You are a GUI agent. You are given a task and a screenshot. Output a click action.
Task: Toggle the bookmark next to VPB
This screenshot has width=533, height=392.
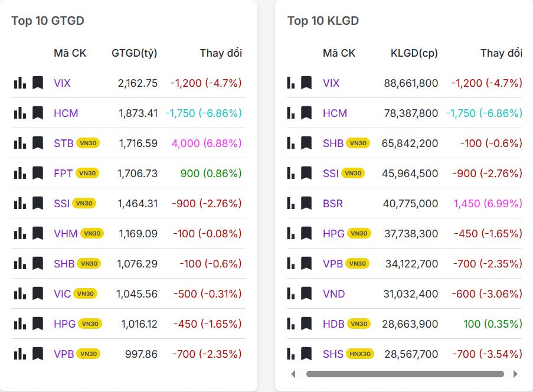(x=37, y=354)
